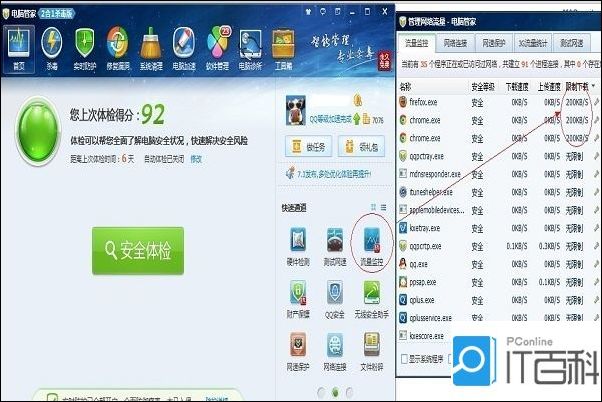The width and height of the screenshot is (602, 402).
Task: Click the user avatar picture
Action: click(295, 110)
